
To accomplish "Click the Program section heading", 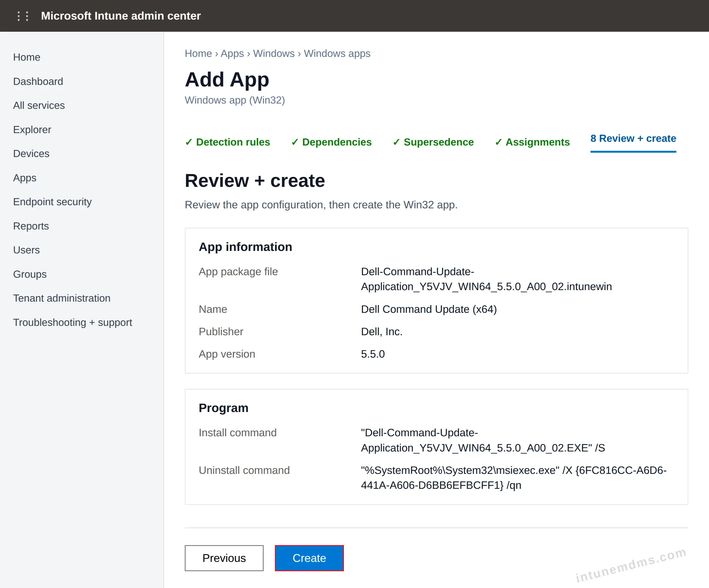I will coord(224,408).
